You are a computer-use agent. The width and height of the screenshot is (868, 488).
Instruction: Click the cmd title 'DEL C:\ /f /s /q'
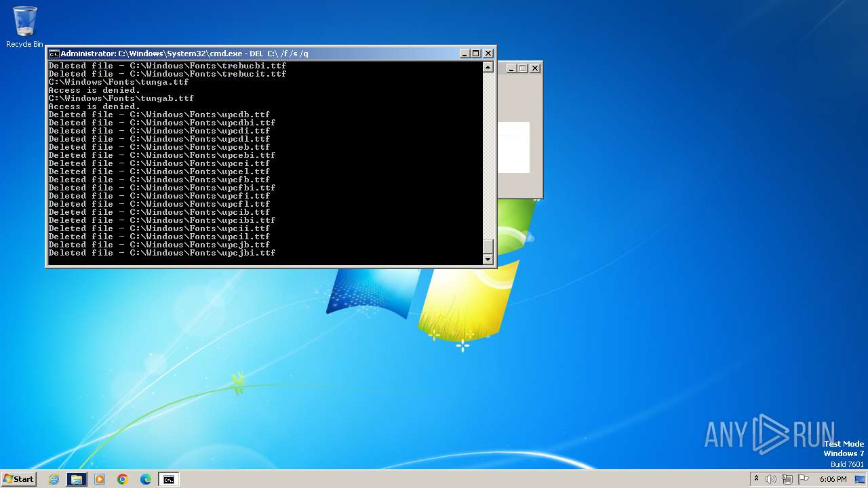[x=279, y=54]
